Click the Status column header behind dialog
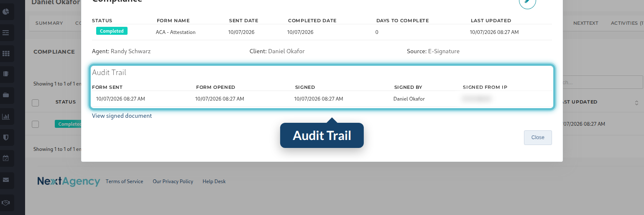The width and height of the screenshot is (644, 215). tap(66, 102)
